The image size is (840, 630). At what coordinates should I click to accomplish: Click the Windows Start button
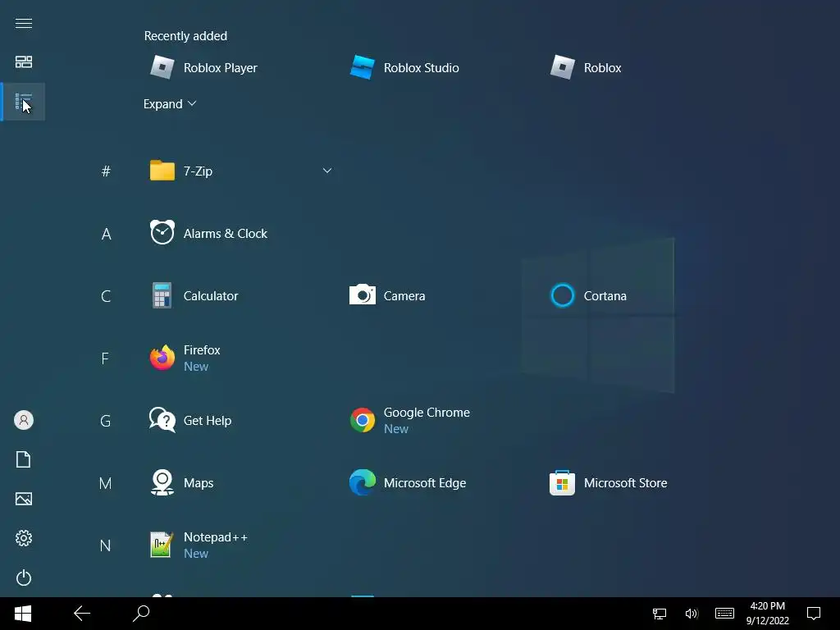point(23,614)
